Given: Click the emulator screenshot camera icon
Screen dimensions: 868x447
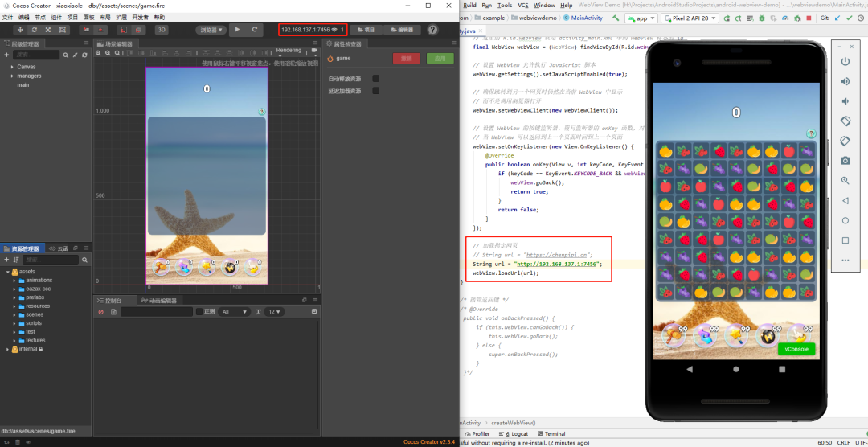Looking at the screenshot, I should click(x=845, y=161).
